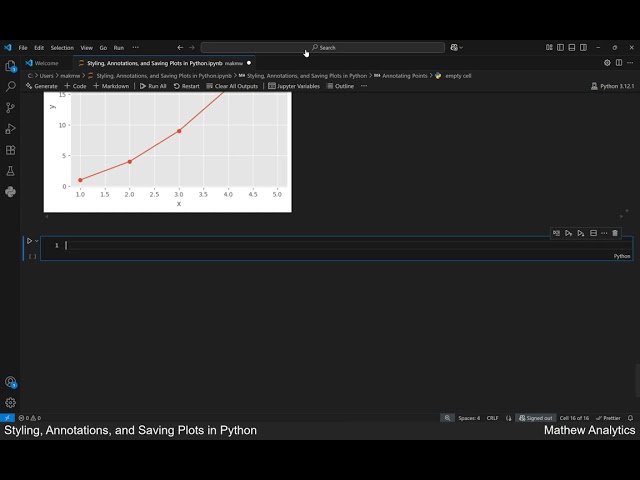The height and width of the screenshot is (480, 640).
Task: Open more cell actions ellipsis
Action: [x=604, y=233]
